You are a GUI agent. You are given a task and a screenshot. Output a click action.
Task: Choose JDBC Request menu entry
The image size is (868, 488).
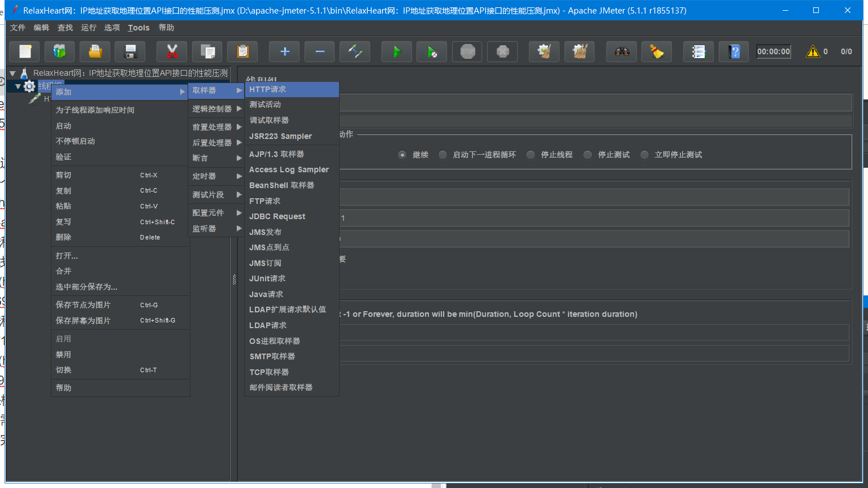click(292, 216)
